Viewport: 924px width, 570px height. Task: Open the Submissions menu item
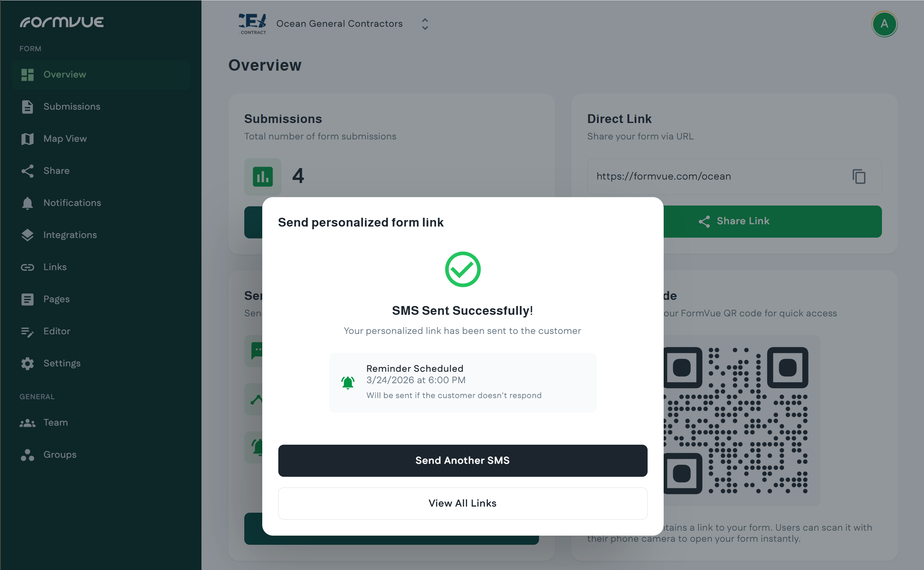point(72,107)
